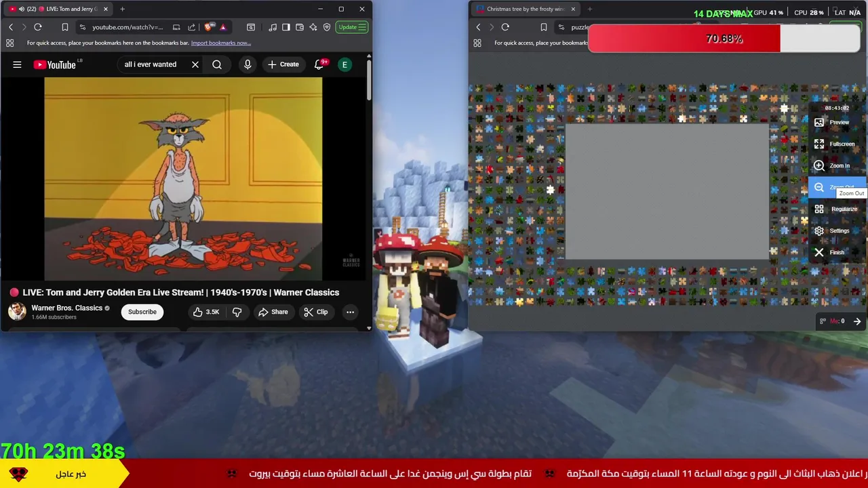Open the music playlist icon in Brave toolbar
868x488 pixels.
(273, 27)
